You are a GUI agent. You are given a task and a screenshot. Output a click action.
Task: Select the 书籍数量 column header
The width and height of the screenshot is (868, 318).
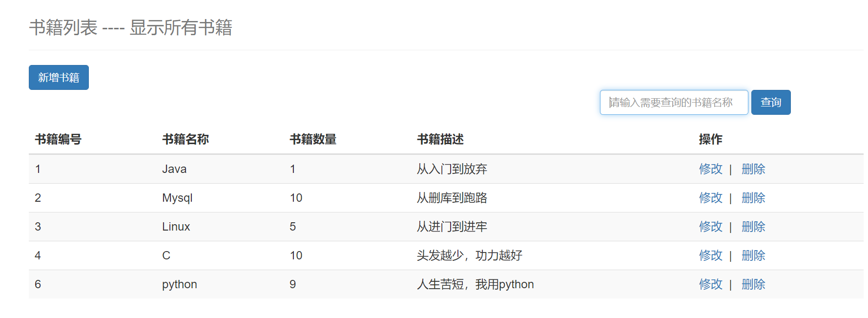pos(313,139)
